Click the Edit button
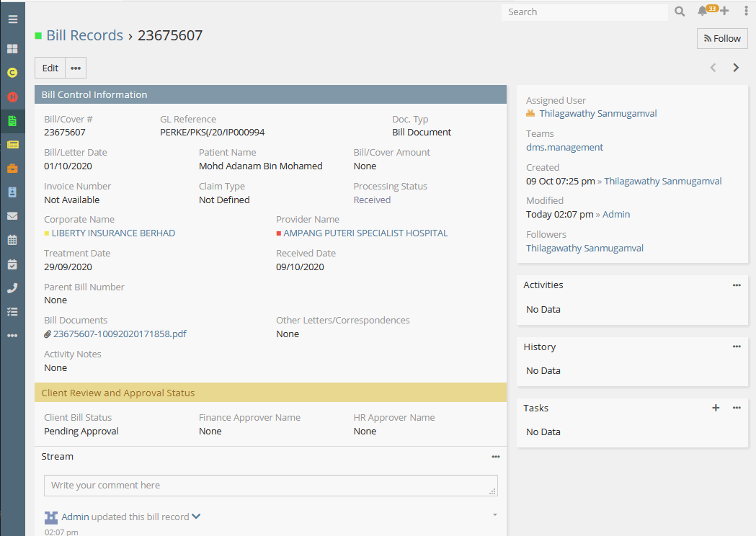Viewport: 756px width, 536px height. pyautogui.click(x=50, y=68)
